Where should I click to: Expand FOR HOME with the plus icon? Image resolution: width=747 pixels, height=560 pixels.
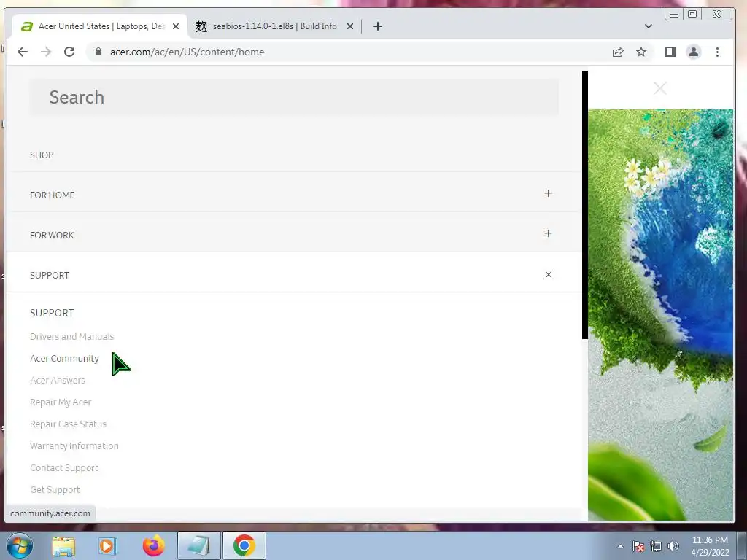tap(549, 193)
